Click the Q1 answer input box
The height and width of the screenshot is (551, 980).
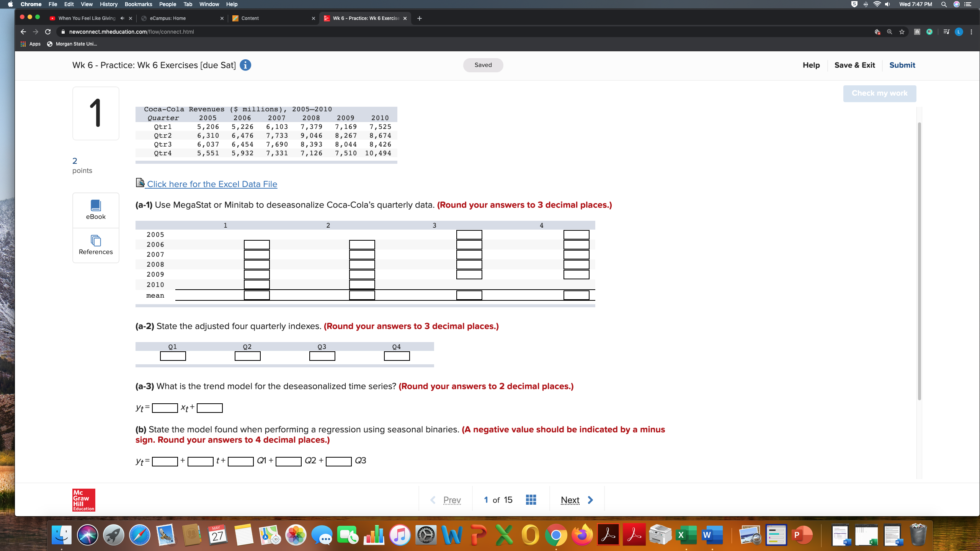[x=172, y=356]
